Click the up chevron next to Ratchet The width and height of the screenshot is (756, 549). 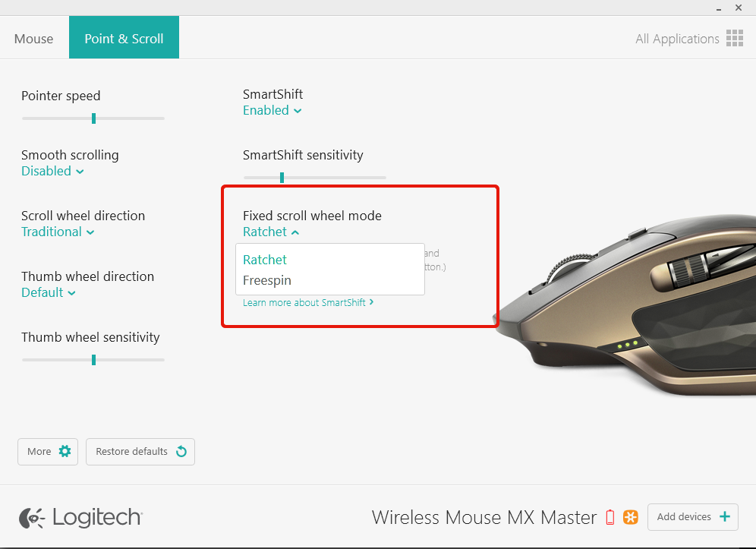pyautogui.click(x=295, y=232)
